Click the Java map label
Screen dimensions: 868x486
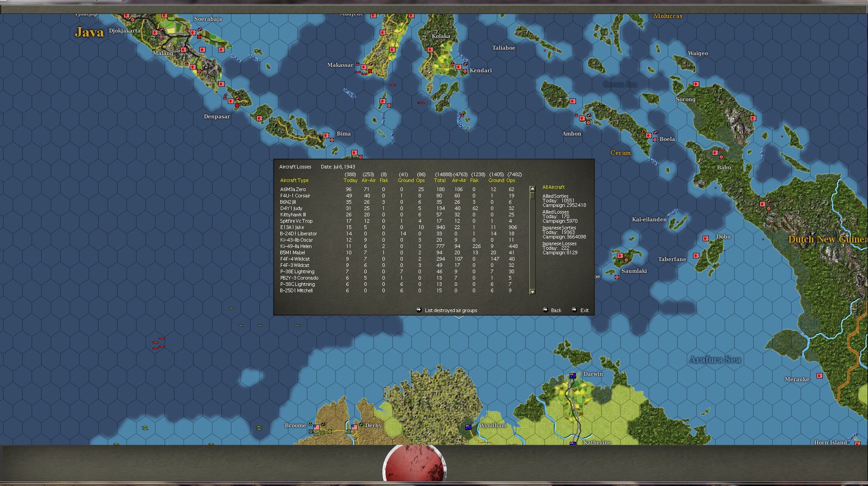pyautogui.click(x=89, y=32)
